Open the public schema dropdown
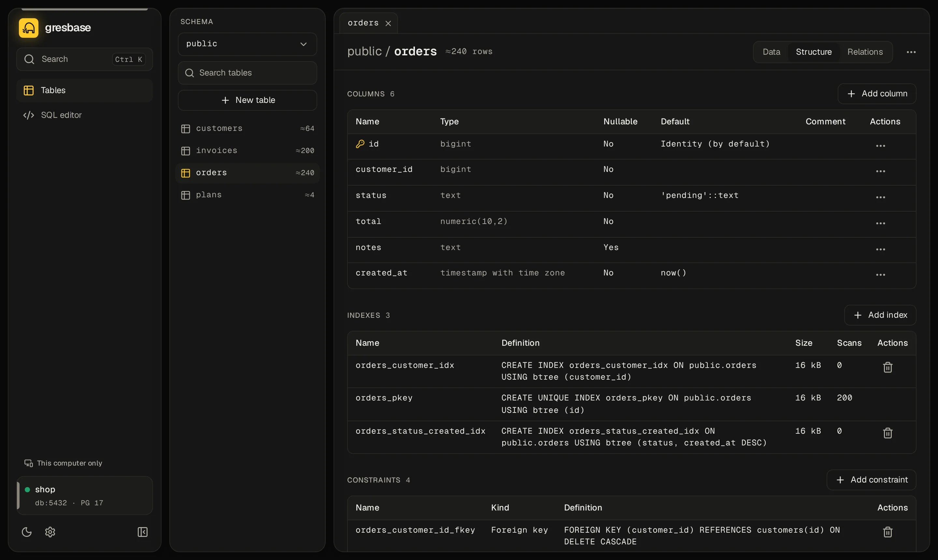 pyautogui.click(x=247, y=44)
